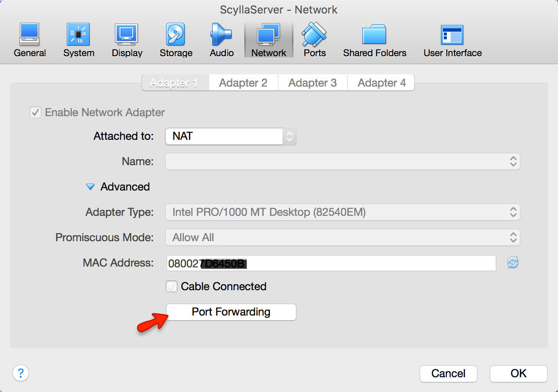Go to the Storage settings pane

point(176,41)
